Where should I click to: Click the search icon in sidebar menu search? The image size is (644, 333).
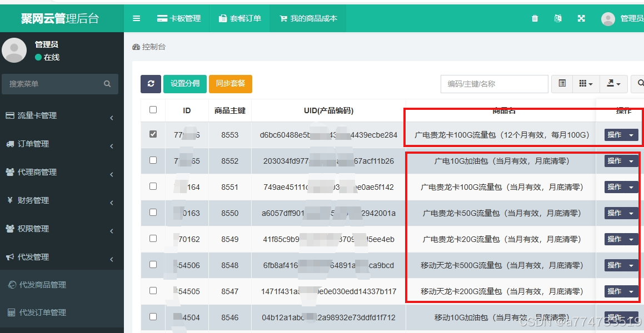point(107,84)
